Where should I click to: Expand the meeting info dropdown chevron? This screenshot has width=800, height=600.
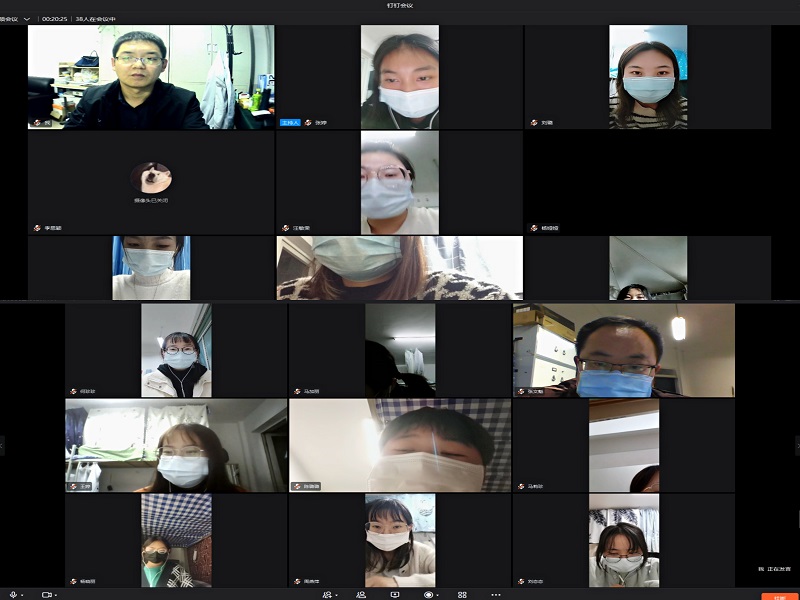click(x=26, y=18)
